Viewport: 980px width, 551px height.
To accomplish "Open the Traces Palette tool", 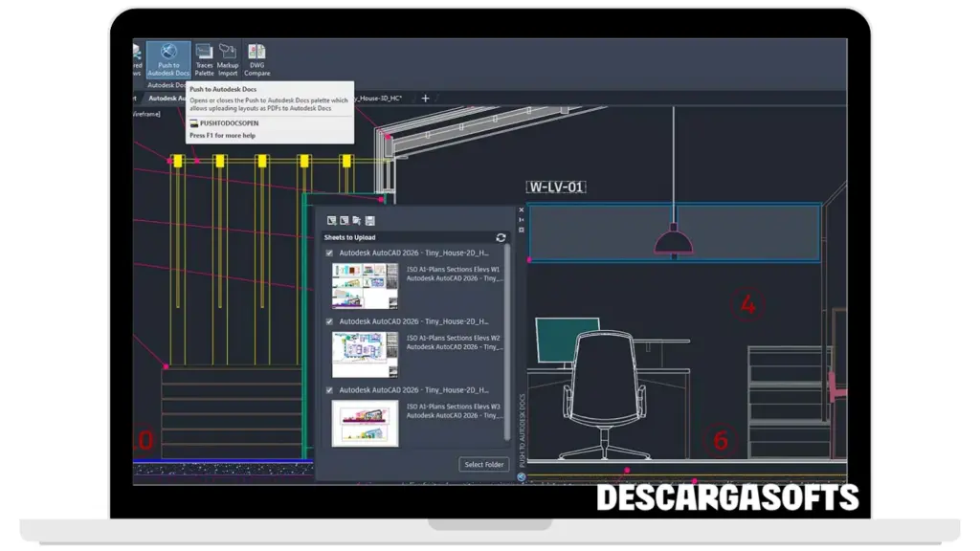I will [204, 60].
